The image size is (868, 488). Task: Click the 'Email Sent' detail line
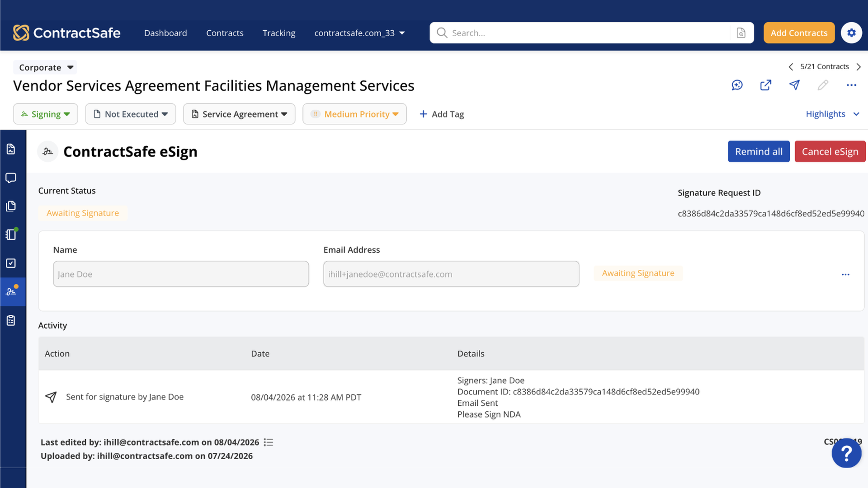(x=477, y=403)
